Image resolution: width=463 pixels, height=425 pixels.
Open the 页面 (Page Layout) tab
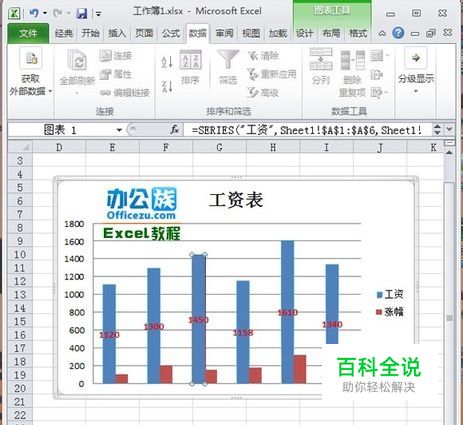pos(144,33)
